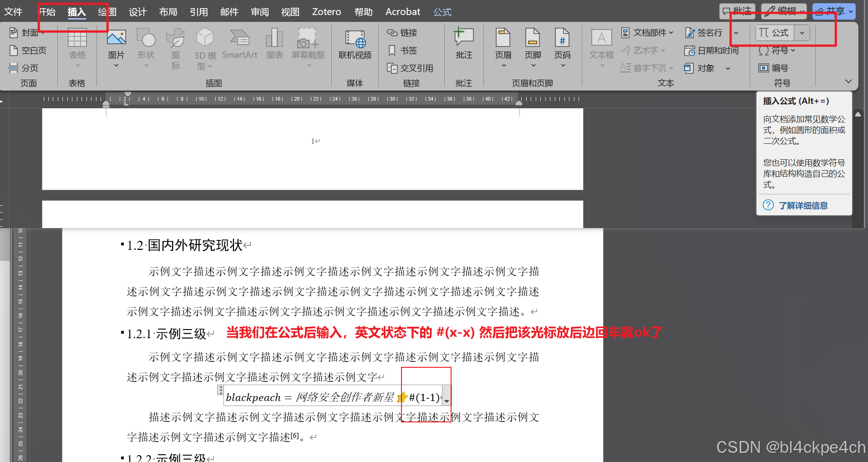This screenshot has height=462, width=868.
Task: Take a screenshot (屏幕截图)
Action: pyautogui.click(x=308, y=48)
